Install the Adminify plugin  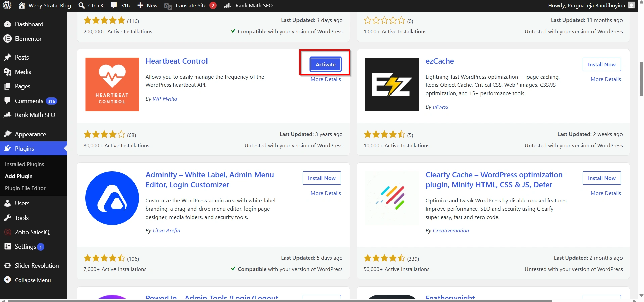pos(322,178)
